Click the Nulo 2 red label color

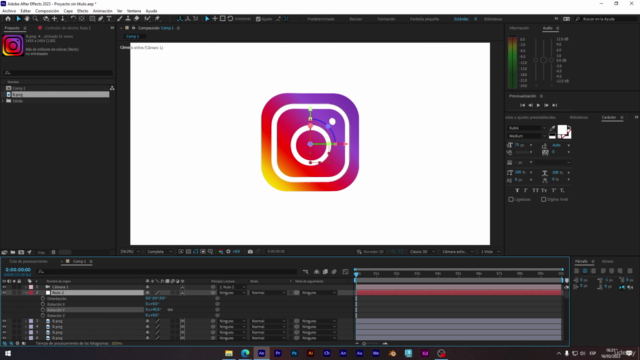click(x=31, y=293)
